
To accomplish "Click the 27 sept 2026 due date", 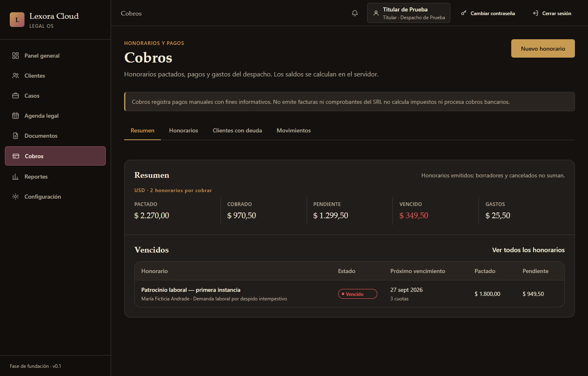I will [406, 290].
